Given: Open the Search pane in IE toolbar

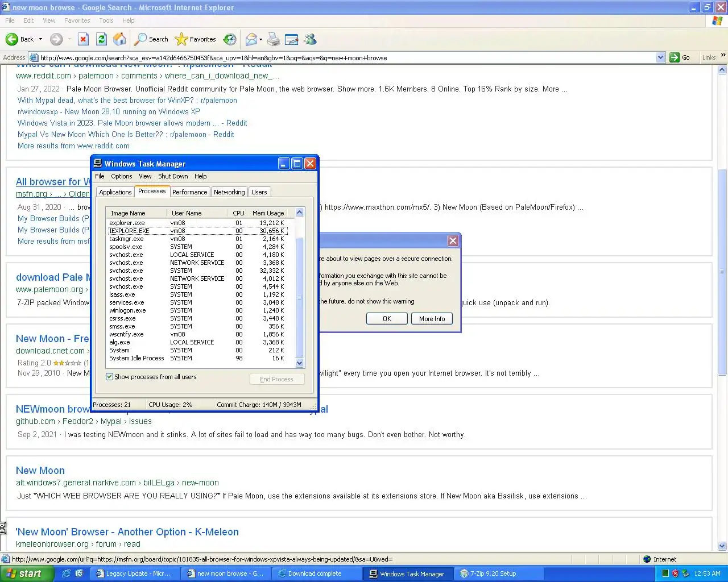Looking at the screenshot, I should click(x=151, y=39).
